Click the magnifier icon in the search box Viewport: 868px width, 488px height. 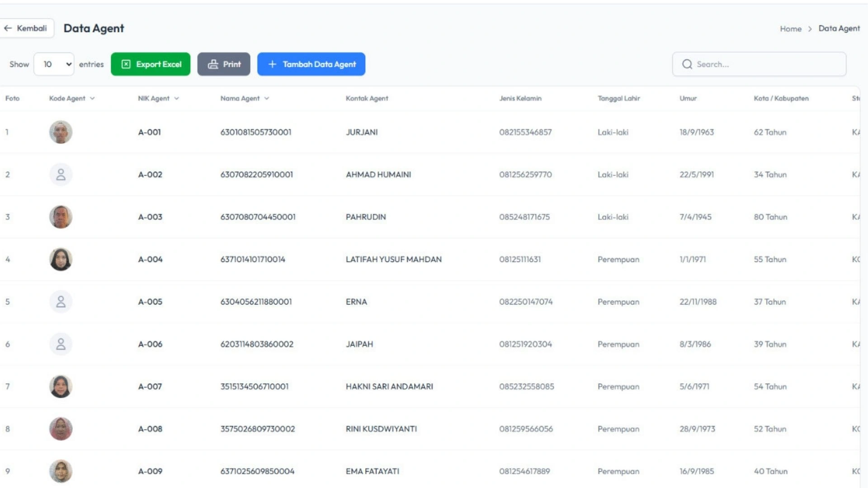click(687, 64)
